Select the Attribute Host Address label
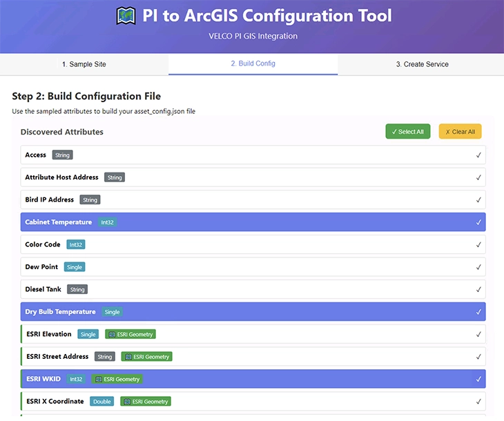The height and width of the screenshot is (421, 504). click(x=61, y=177)
